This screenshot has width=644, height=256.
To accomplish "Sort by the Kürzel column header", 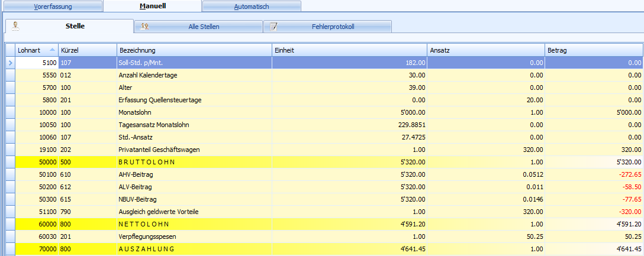I will pyautogui.click(x=86, y=50).
